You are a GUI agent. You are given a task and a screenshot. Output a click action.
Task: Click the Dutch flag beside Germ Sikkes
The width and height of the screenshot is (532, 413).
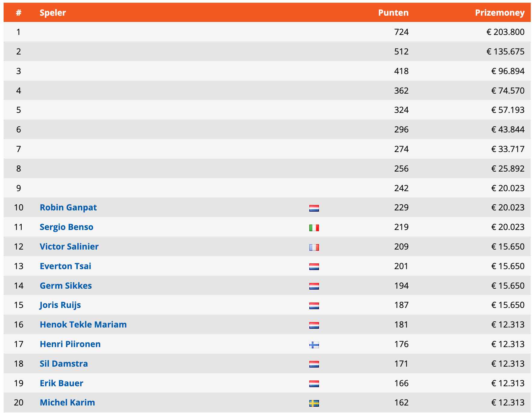point(314,286)
